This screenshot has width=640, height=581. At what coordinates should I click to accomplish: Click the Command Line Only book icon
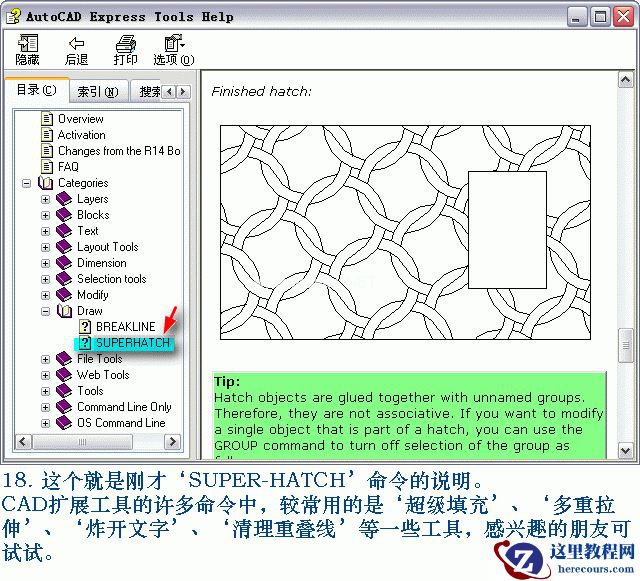(x=64, y=407)
